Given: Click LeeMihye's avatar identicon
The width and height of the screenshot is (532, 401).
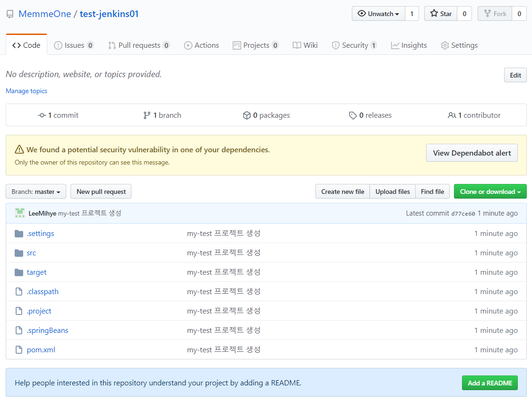Looking at the screenshot, I should point(20,213).
